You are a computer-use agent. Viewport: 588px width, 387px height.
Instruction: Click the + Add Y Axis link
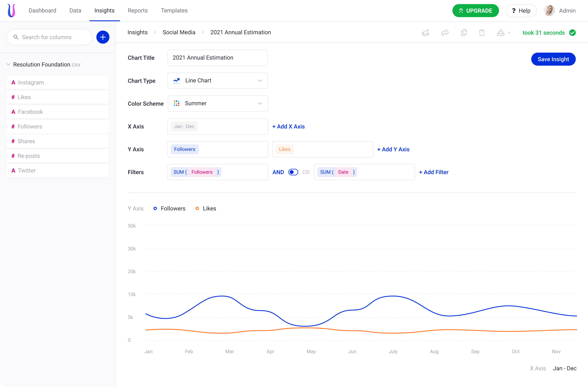(x=393, y=149)
